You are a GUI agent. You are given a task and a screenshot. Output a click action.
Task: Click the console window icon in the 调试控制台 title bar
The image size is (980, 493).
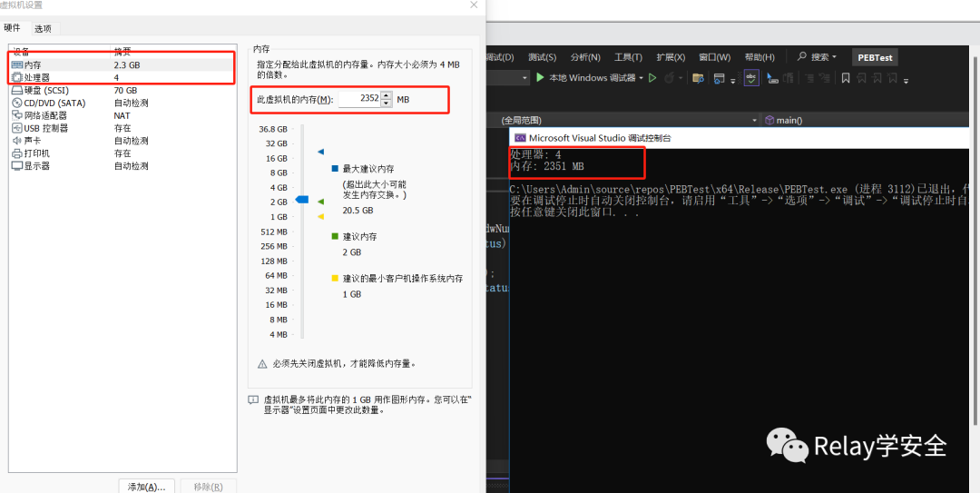pyautogui.click(x=520, y=138)
